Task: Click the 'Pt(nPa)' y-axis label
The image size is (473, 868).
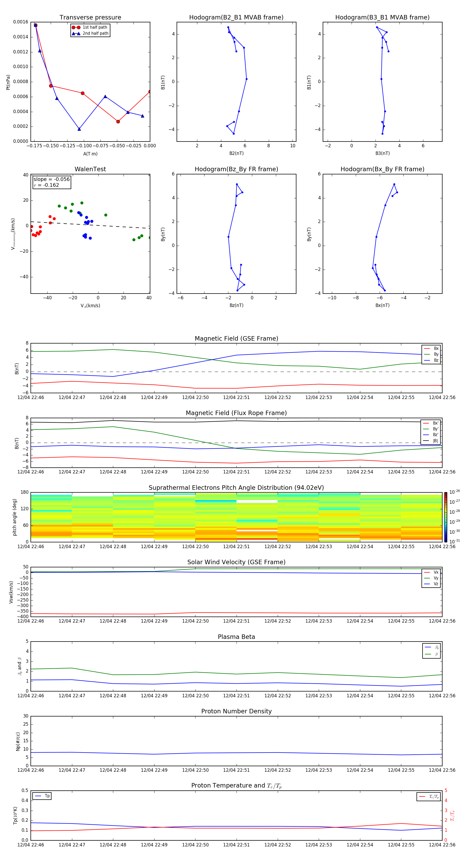Action: (x=8, y=82)
